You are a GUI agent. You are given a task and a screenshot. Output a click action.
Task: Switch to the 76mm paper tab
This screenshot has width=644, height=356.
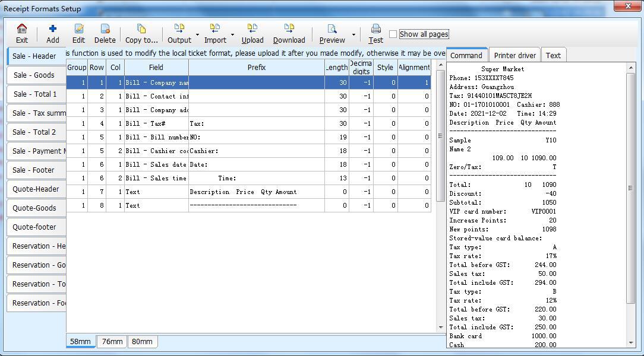click(x=112, y=341)
